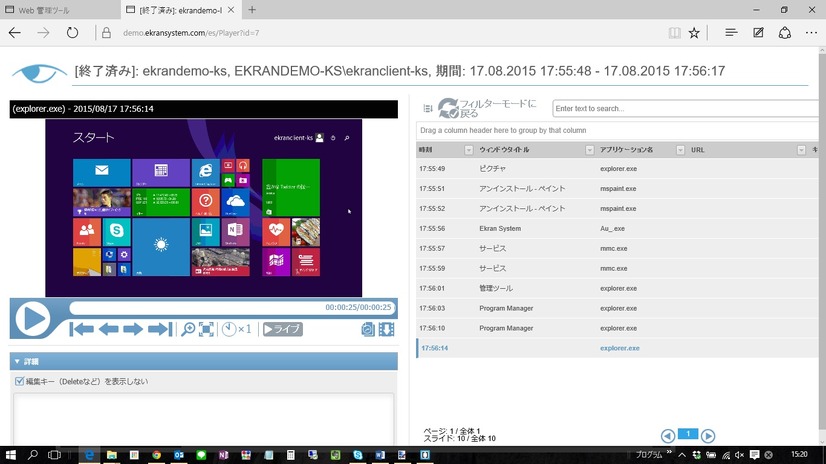Click the magnifier zoom icon in player controls
Image resolution: width=826 pixels, height=464 pixels.
(188, 330)
